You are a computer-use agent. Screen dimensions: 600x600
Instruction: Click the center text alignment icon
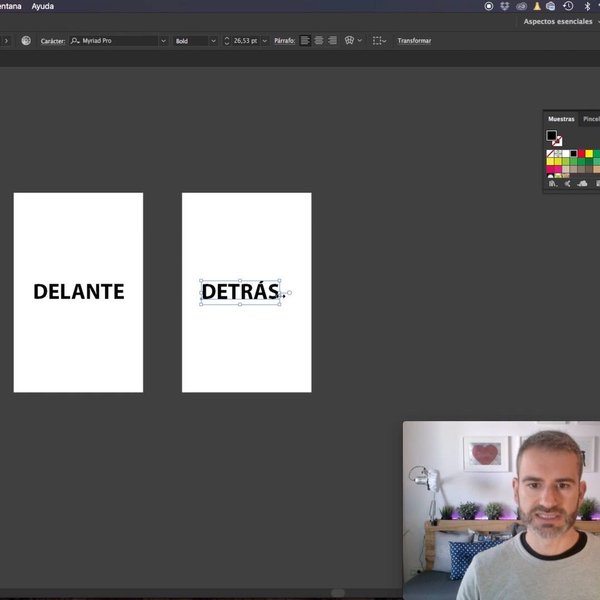319,41
